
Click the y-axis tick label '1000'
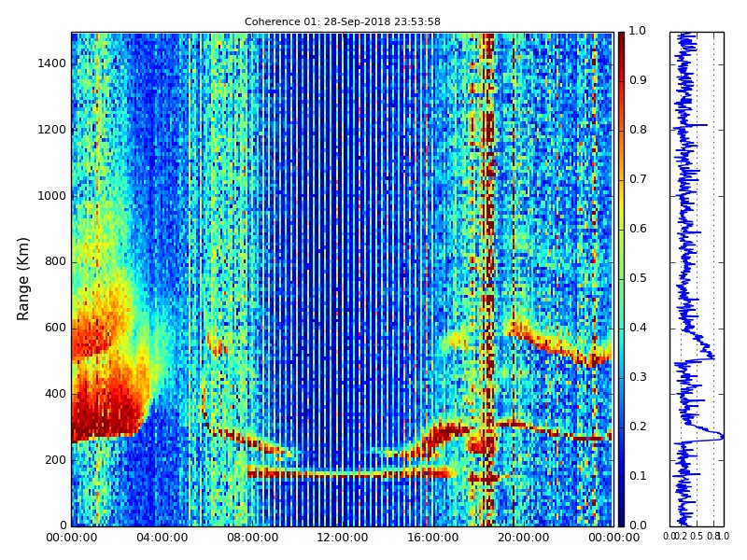[x=52, y=196]
